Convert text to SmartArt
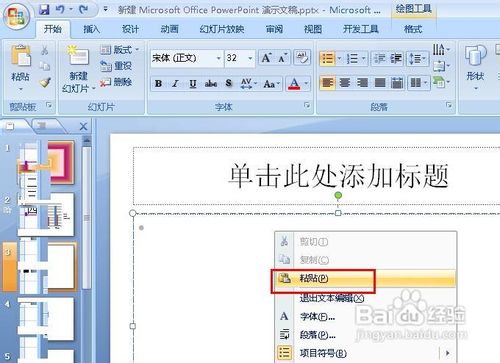This screenshot has width=500, height=363. 441,82
